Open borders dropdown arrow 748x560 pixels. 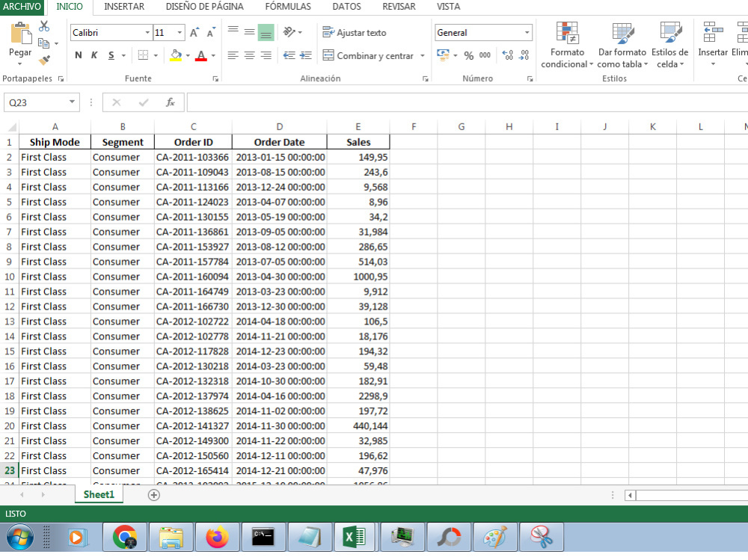[x=156, y=56]
